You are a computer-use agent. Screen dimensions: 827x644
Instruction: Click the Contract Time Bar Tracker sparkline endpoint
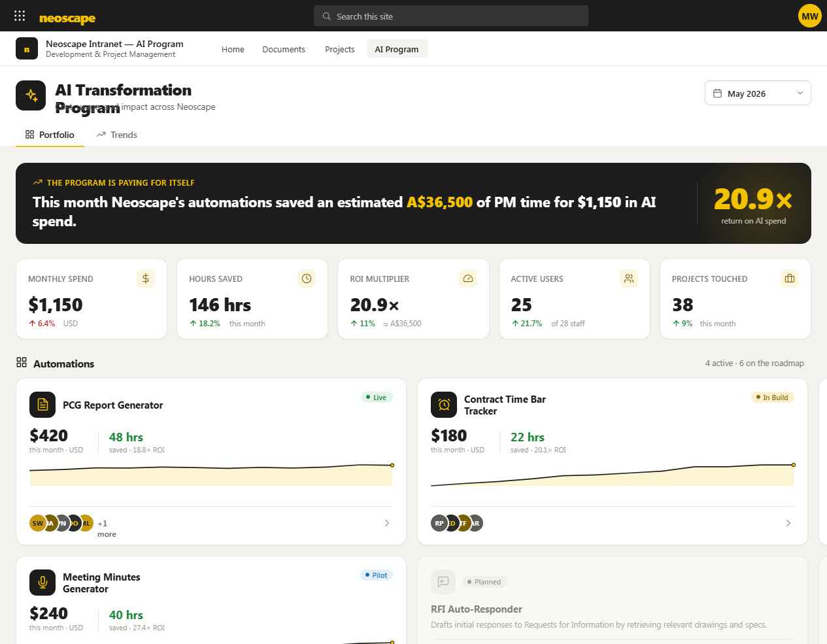(x=794, y=465)
